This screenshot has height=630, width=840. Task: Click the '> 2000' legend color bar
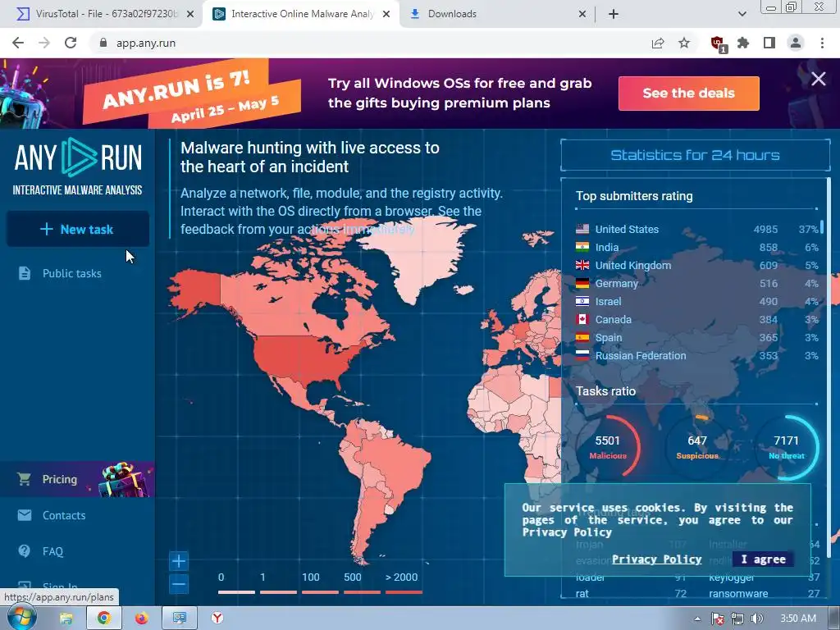coord(404,592)
